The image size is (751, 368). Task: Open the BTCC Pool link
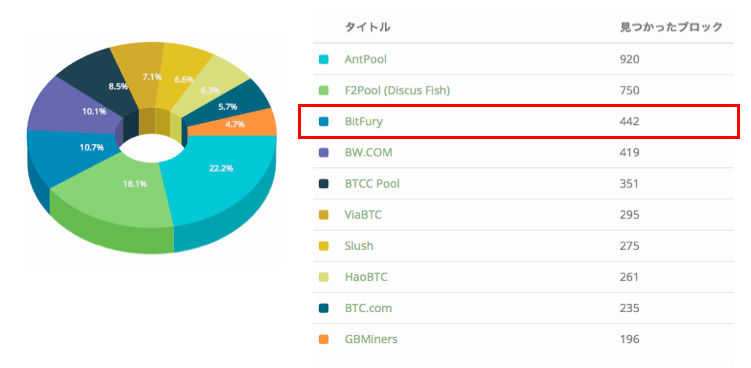point(372,184)
